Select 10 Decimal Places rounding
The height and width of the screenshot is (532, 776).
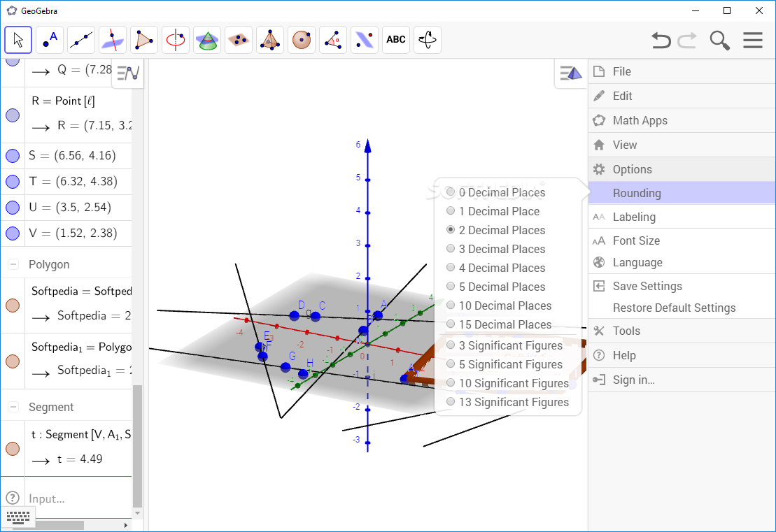(500, 305)
